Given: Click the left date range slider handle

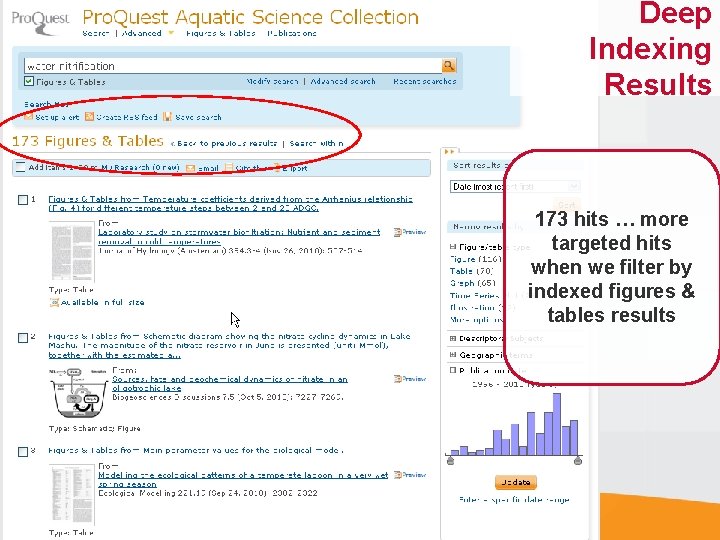Looking at the screenshot, I should (x=450, y=460).
